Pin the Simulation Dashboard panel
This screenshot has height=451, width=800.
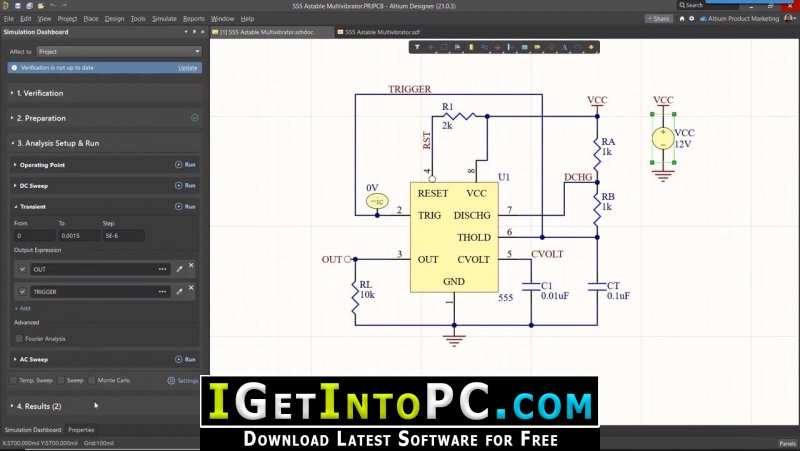(x=194, y=32)
